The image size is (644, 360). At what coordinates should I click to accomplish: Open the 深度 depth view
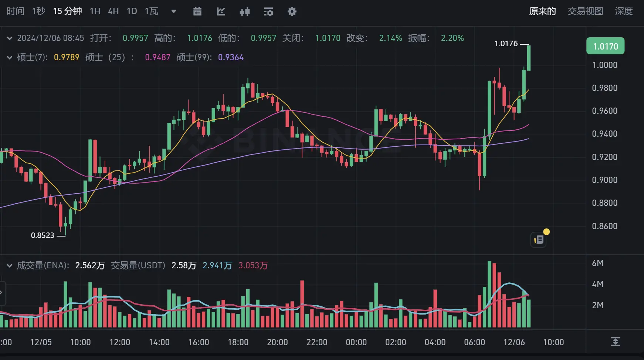point(624,11)
